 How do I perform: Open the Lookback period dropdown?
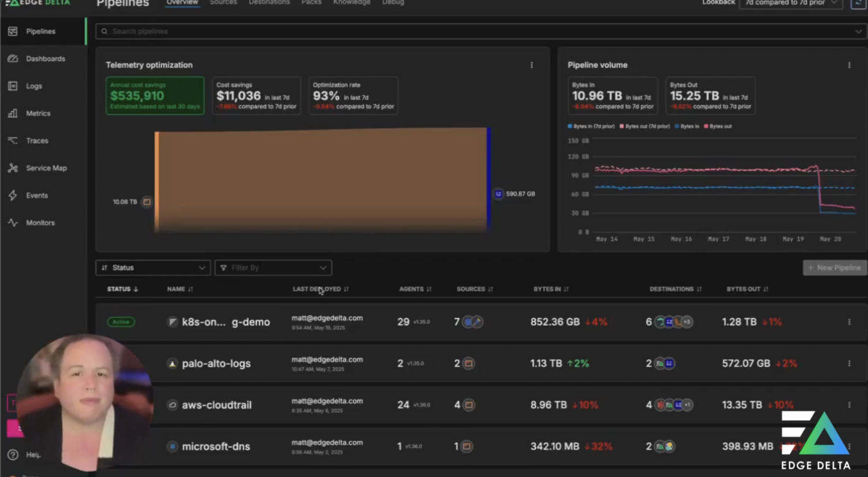[790, 3]
